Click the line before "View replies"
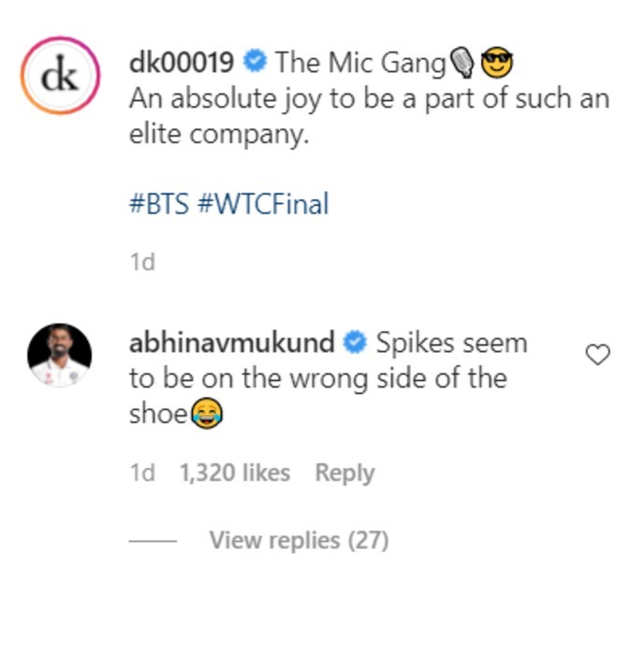This screenshot has height=655, width=644. tap(153, 541)
